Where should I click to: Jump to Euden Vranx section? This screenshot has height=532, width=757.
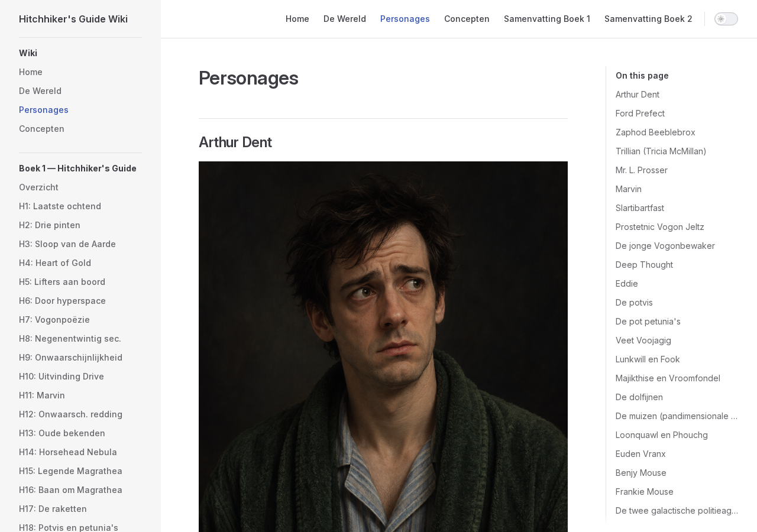coord(640,454)
